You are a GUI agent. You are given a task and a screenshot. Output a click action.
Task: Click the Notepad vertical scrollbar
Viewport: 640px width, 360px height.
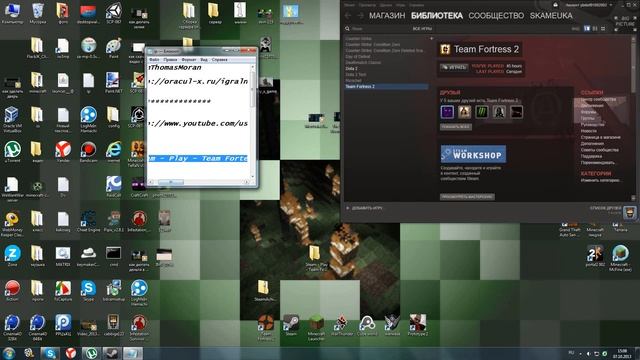253,121
